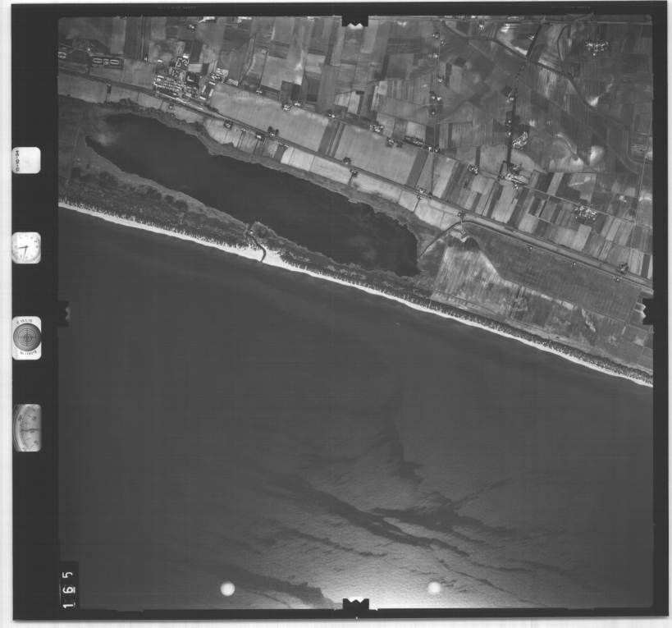Image resolution: width=672 pixels, height=628 pixels.
Task: Click the frame number 165
Action: pyautogui.click(x=66, y=586)
